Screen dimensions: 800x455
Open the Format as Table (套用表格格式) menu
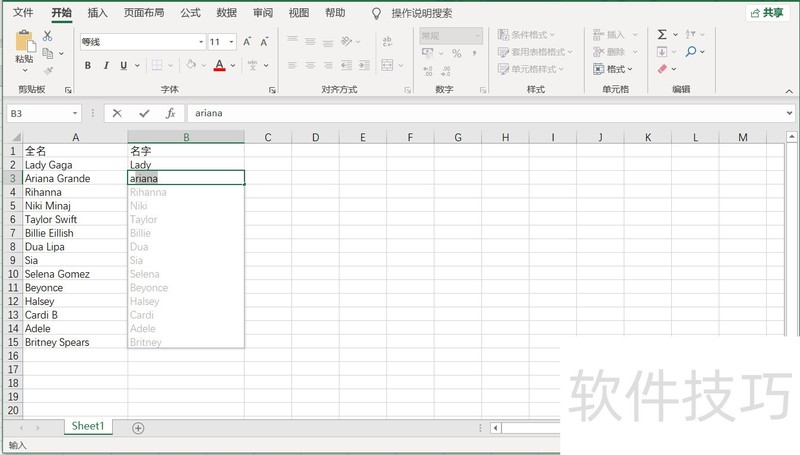535,52
